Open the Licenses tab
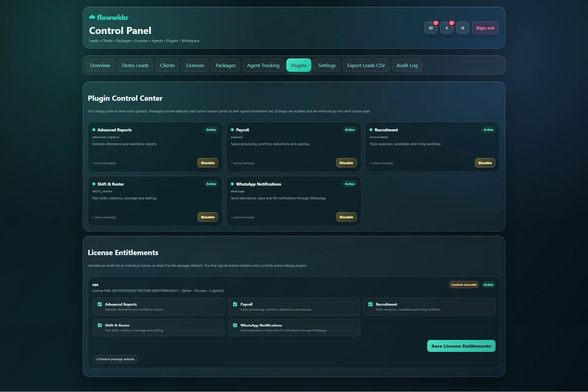The height and width of the screenshot is (392, 588). [195, 65]
